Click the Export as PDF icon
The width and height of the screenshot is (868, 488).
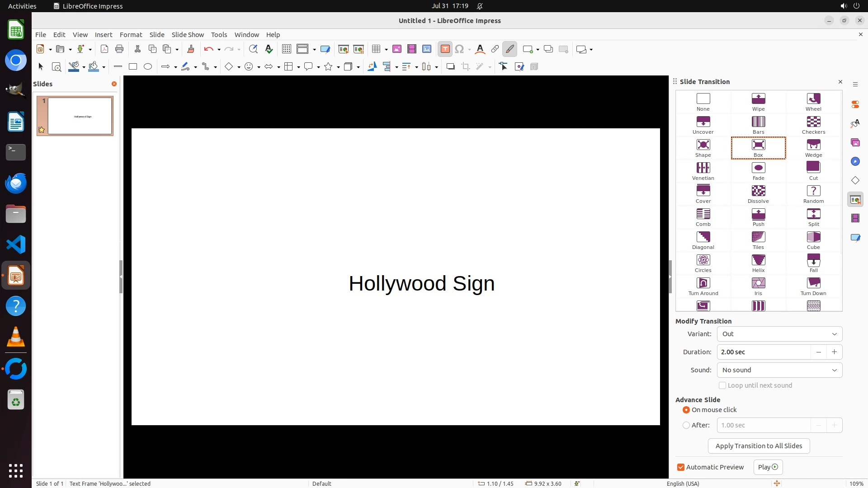pyautogui.click(x=104, y=49)
